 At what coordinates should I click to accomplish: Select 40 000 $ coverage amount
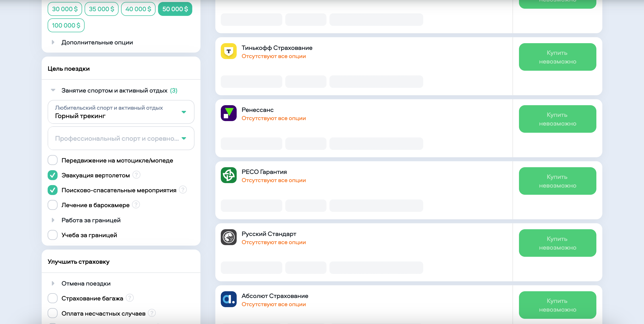pos(138,9)
